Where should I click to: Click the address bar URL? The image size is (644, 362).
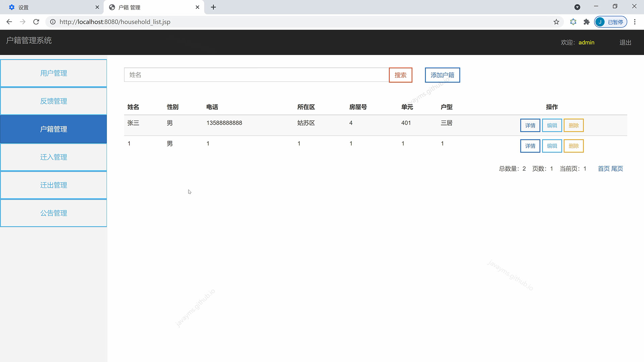115,22
